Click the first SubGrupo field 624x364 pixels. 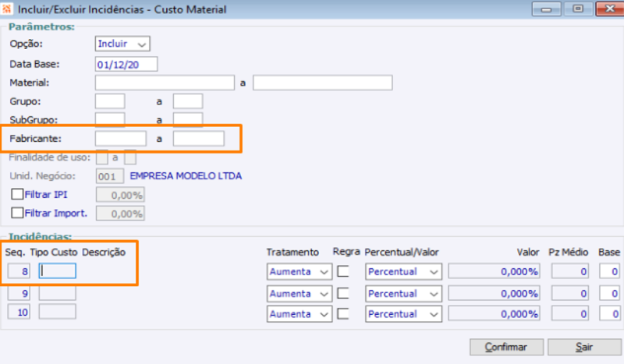click(x=110, y=119)
